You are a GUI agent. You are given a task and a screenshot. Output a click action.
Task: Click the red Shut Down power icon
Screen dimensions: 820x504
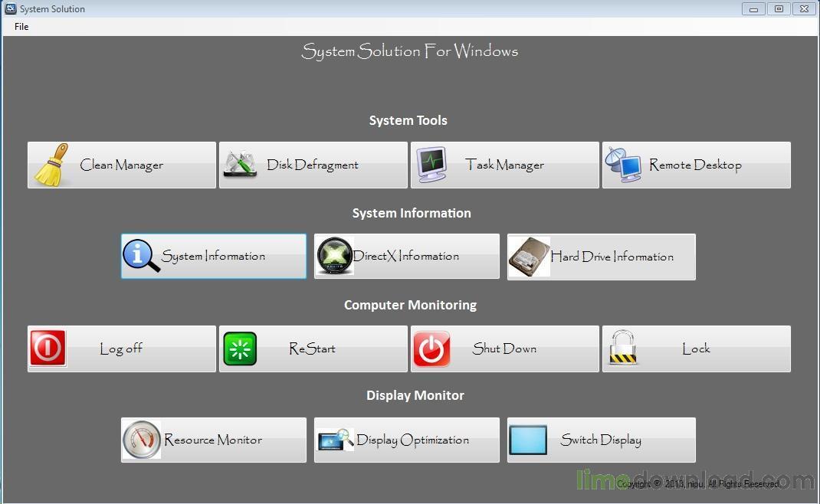[432, 349]
